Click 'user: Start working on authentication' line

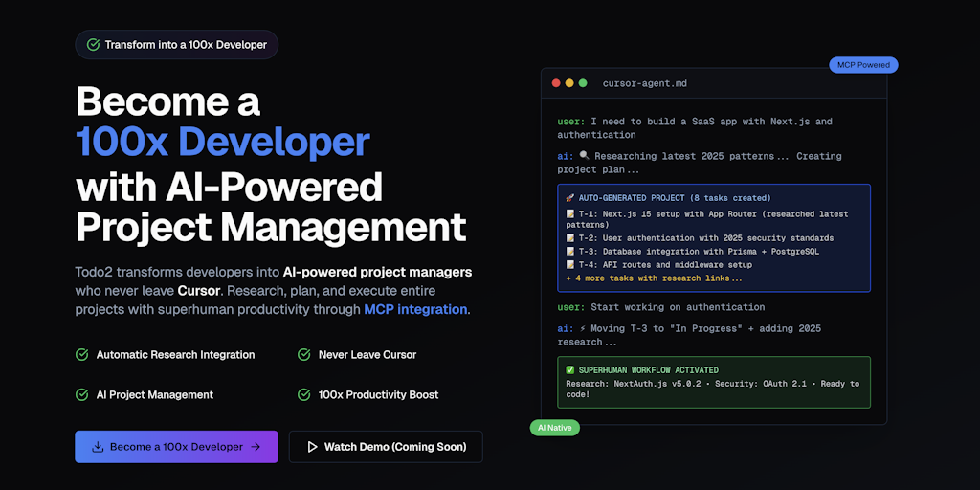(661, 307)
